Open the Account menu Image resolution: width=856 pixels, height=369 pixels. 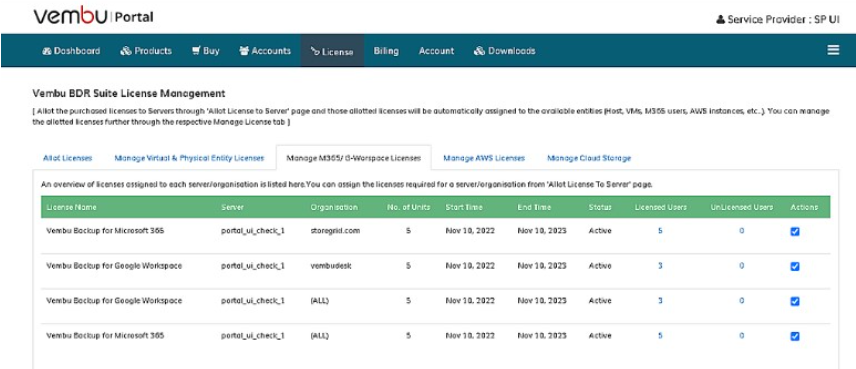(436, 51)
